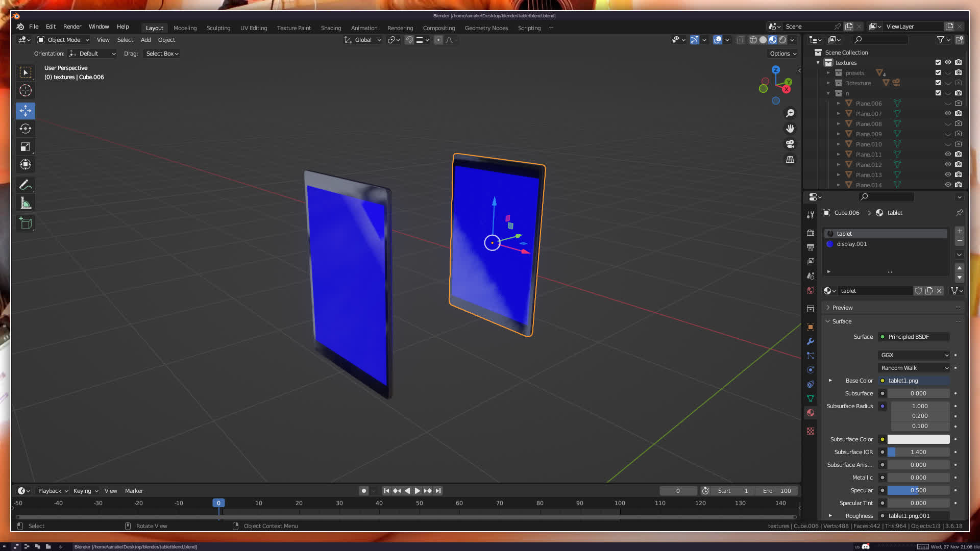Switch to perspective/orthographic grid icon
Viewport: 980px width, 551px height.
point(790,160)
